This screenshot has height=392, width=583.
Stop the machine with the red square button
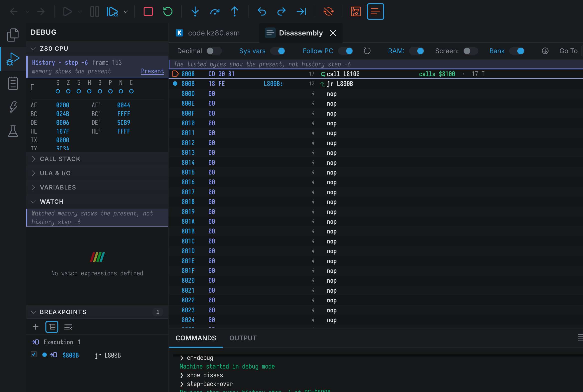pos(148,11)
